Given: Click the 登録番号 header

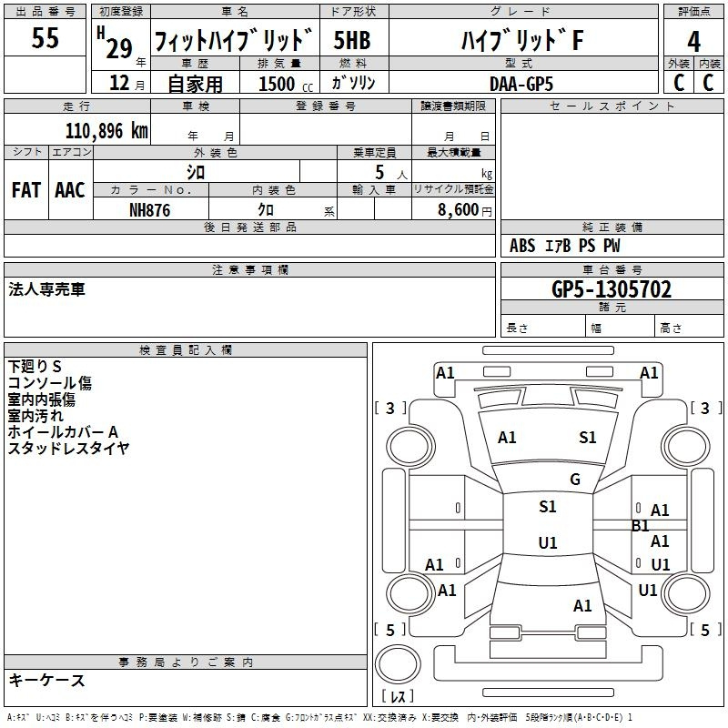Looking at the screenshot, I should pos(326,106).
